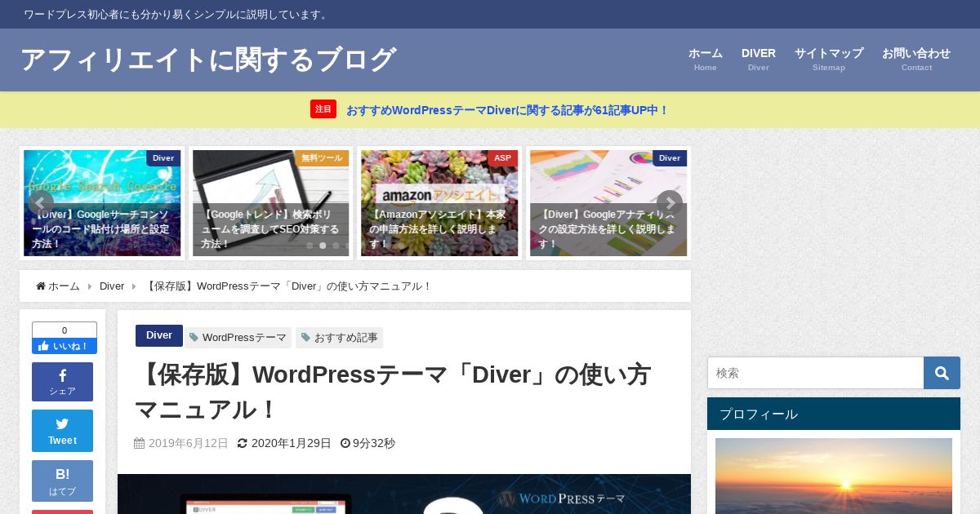Click the 無料ツール label on carousel
The image size is (980, 514).
321,158
